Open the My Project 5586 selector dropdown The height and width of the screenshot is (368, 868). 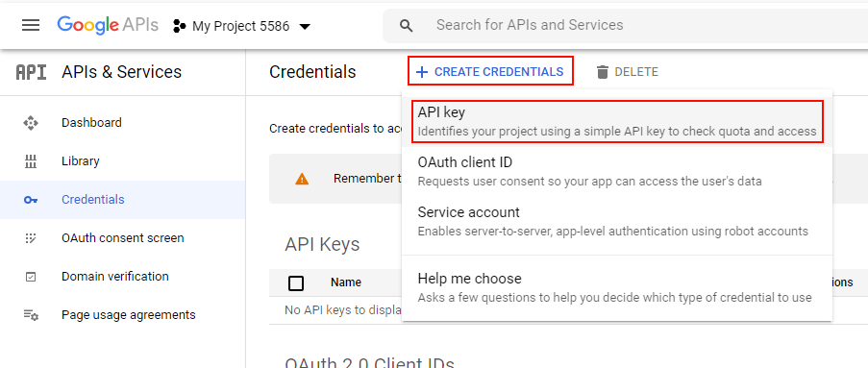(x=242, y=26)
